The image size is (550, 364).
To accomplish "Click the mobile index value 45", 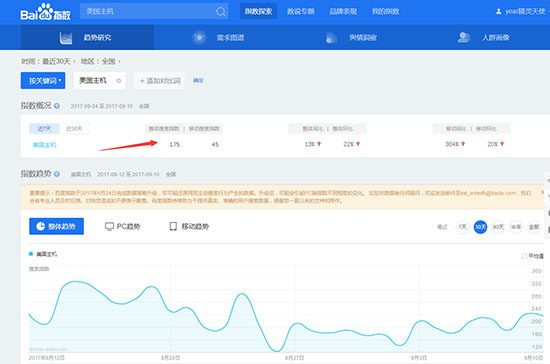I will (x=215, y=144).
